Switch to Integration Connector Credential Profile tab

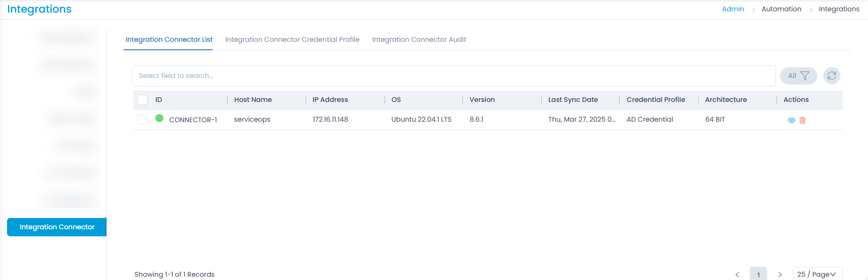tap(292, 39)
